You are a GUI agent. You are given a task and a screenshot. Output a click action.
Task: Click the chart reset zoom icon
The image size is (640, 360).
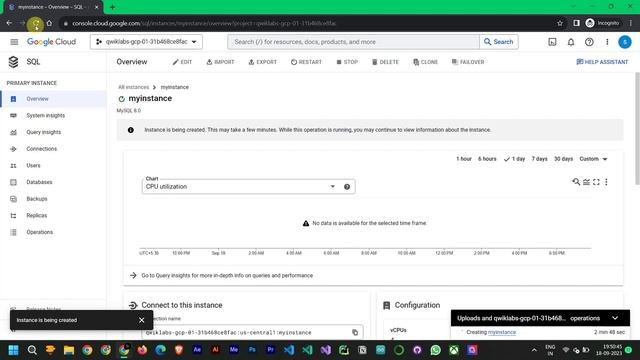(x=576, y=182)
